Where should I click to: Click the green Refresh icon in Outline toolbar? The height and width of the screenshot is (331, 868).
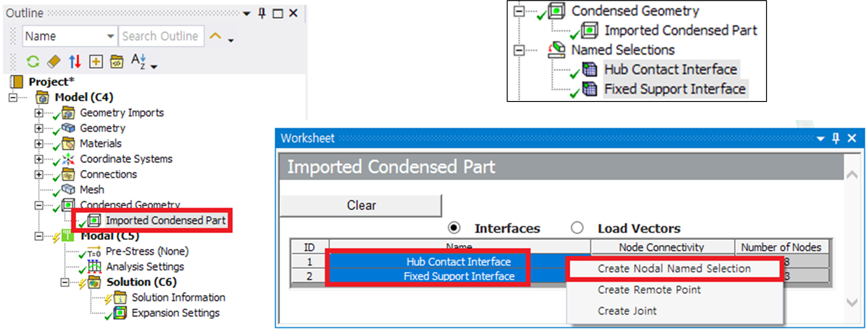[33, 61]
